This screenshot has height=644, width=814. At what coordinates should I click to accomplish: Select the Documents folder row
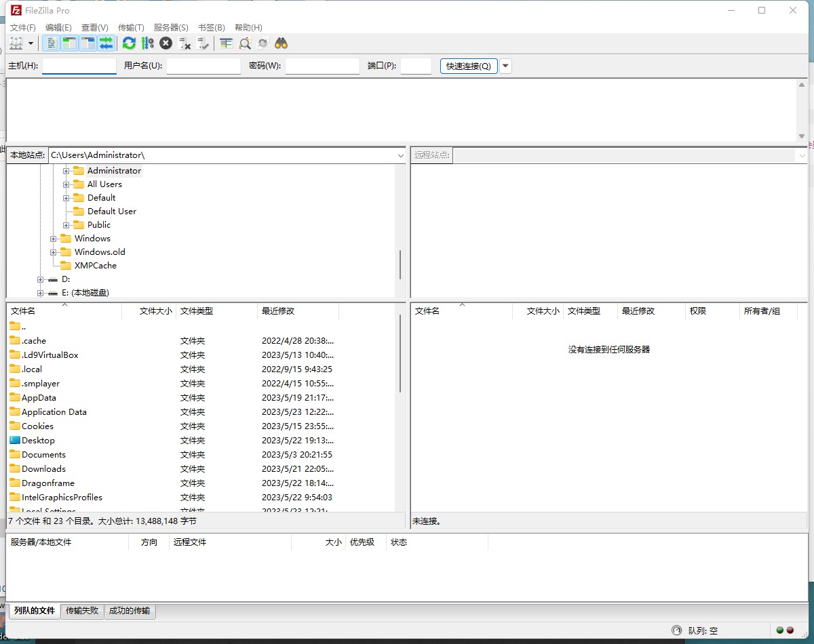pos(201,455)
